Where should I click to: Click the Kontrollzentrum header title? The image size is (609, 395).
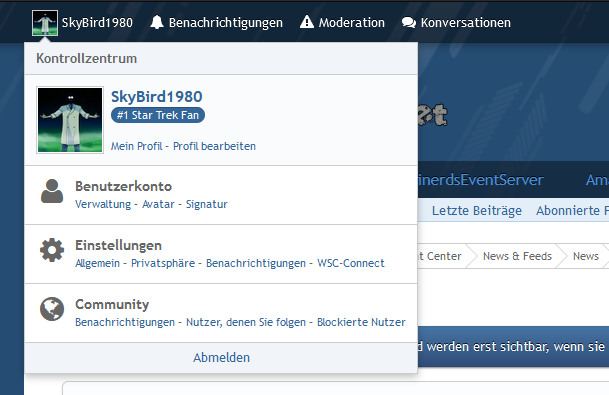point(87,59)
